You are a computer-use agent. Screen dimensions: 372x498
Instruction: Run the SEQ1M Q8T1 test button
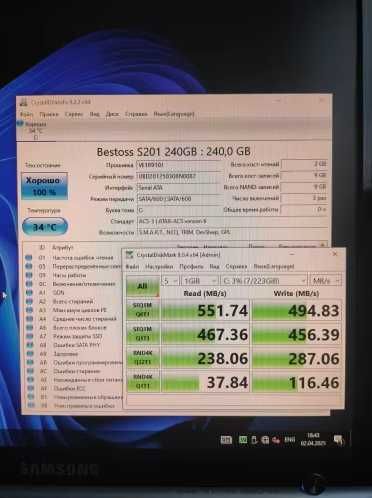143,310
